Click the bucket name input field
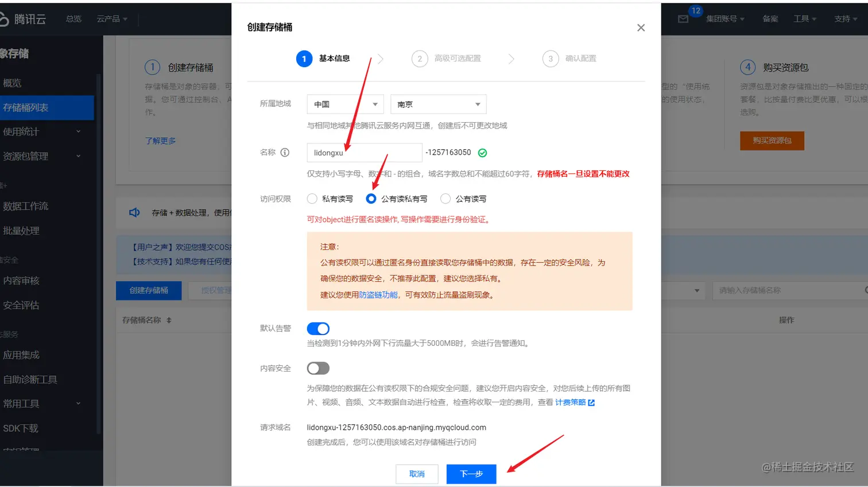Screen dimensions: 868x487 365,153
